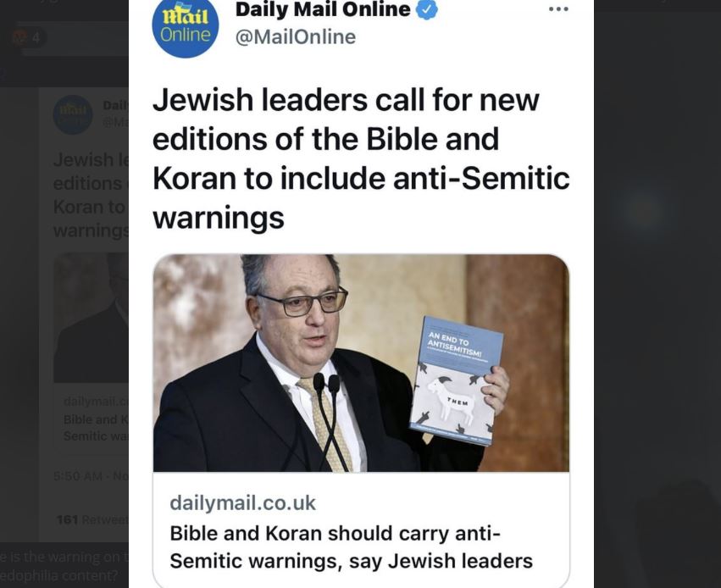Click the dark overlay right of the tweet
721x588 pixels.
point(657,294)
